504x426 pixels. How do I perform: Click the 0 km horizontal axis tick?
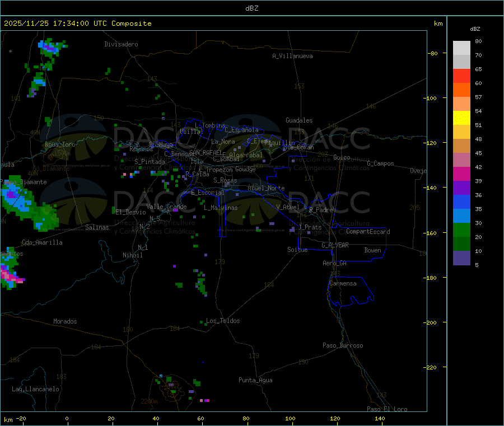67,418
